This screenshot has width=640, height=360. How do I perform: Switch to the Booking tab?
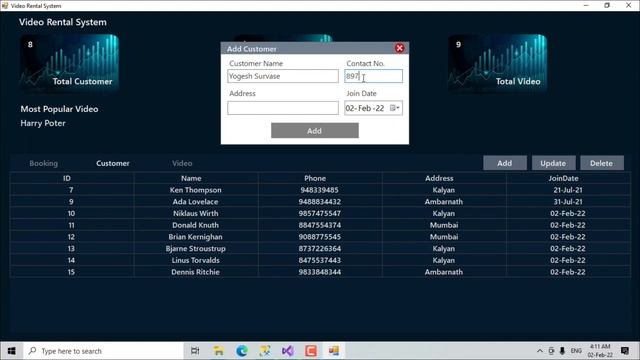[44, 163]
